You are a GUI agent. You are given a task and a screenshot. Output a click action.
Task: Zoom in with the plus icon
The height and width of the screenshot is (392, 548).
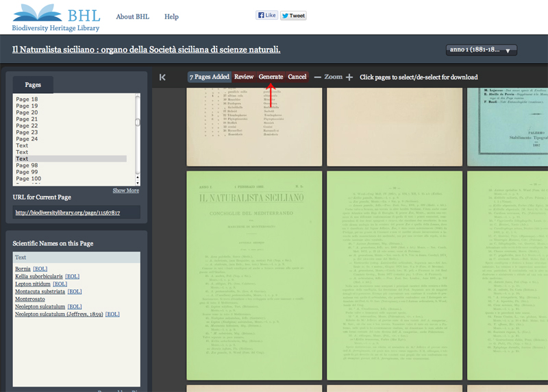349,77
